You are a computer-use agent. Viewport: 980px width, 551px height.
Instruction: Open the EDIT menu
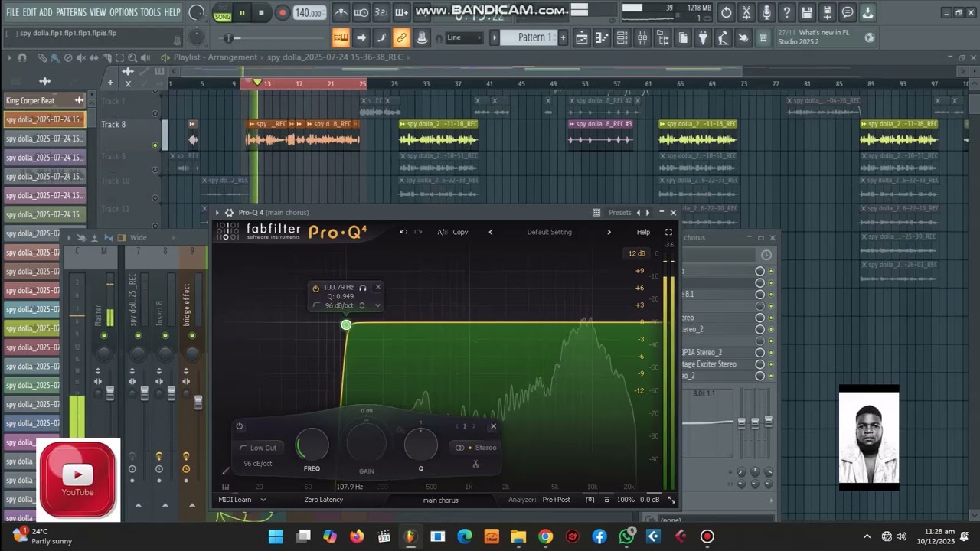tap(29, 12)
